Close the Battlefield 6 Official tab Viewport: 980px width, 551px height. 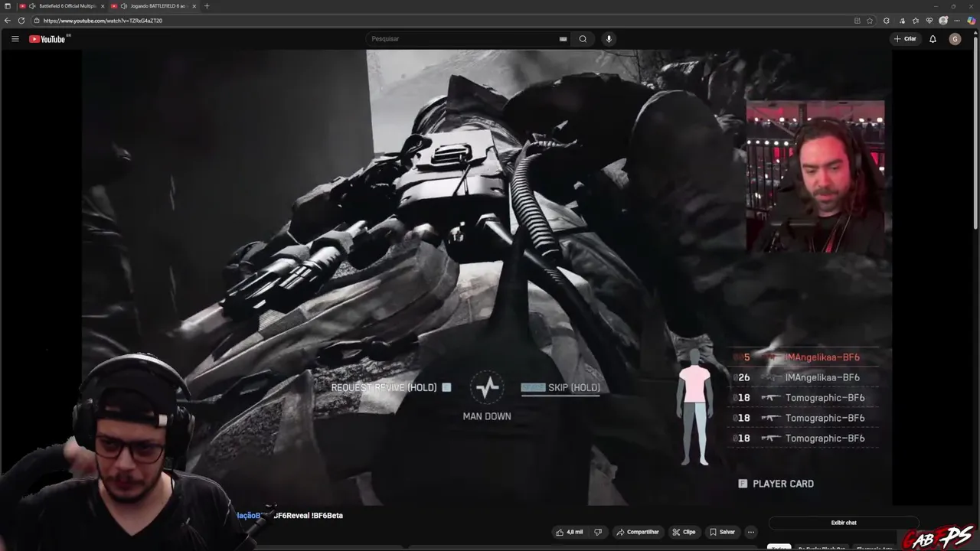(103, 6)
